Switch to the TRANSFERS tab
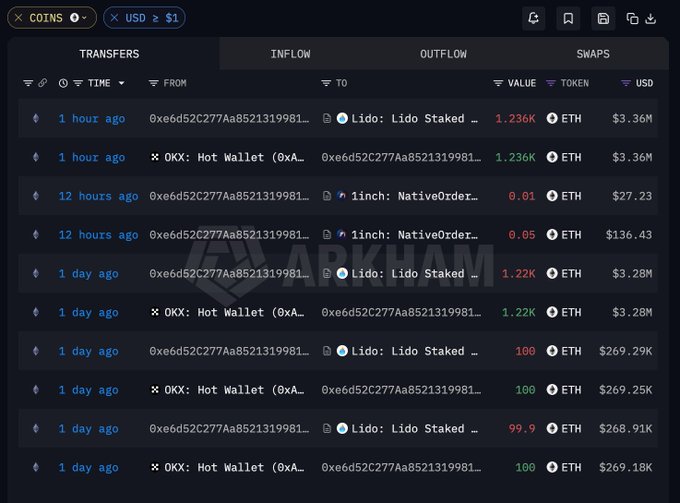 point(109,54)
